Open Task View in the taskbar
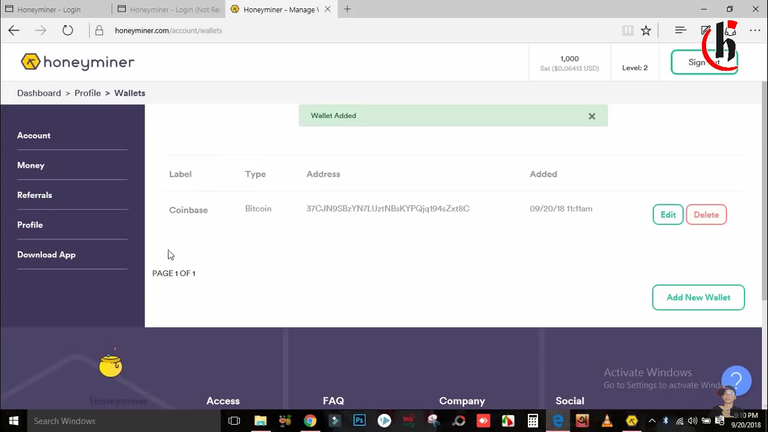768x432 pixels. (x=234, y=421)
